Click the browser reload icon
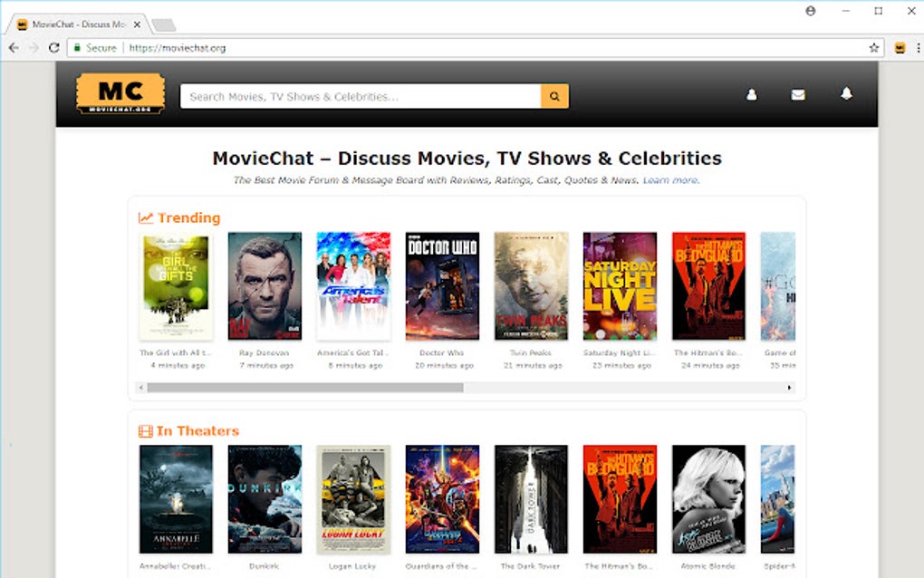The image size is (924, 578). click(x=54, y=47)
